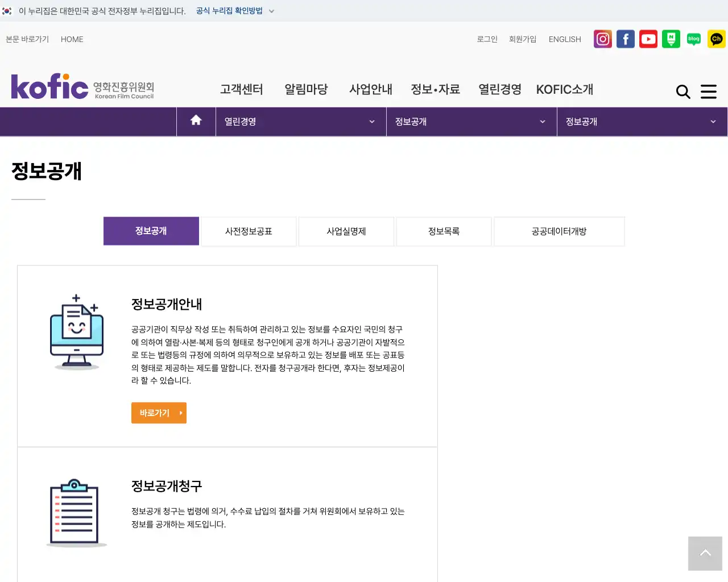The image size is (728, 582).
Task: Open the hamburger menu
Action: [x=709, y=92]
